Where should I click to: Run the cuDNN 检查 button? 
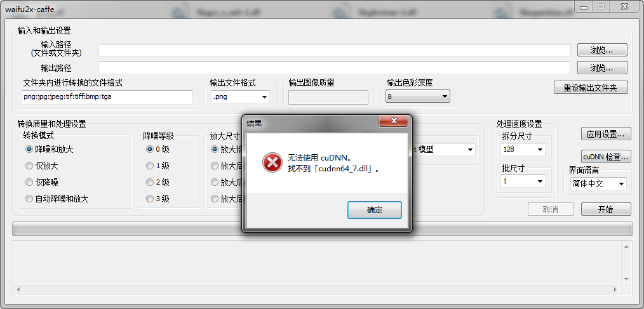click(606, 156)
